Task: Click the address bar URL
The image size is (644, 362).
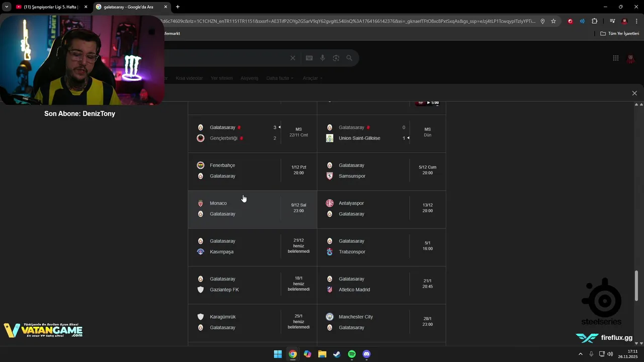Action: tap(347, 21)
